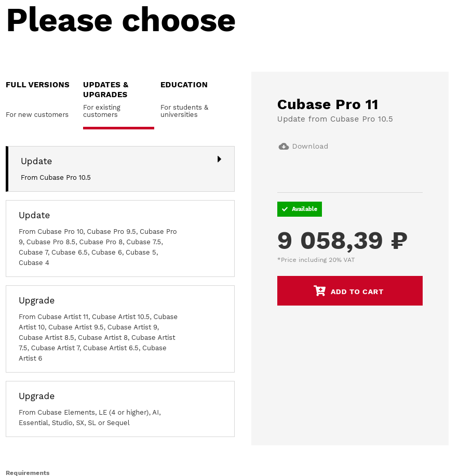Select the Education tab

[x=184, y=85]
